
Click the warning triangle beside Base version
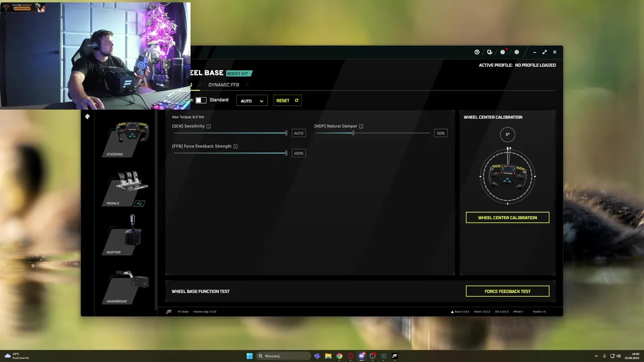(452, 312)
